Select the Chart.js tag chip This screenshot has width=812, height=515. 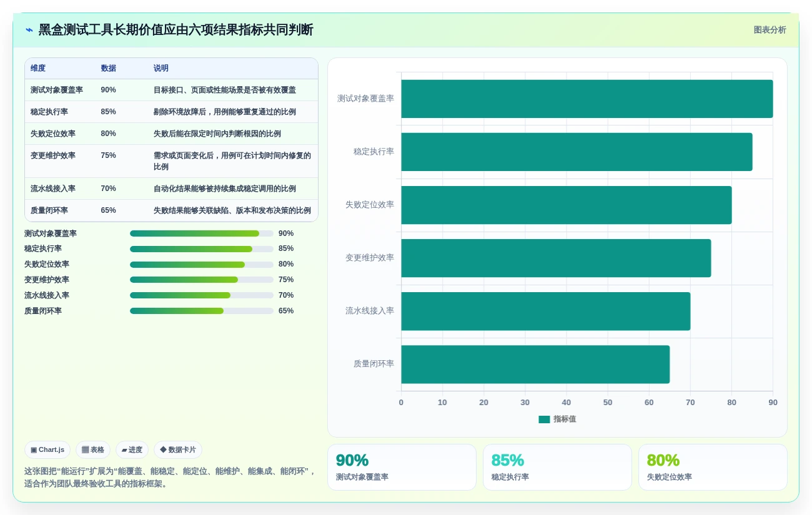click(x=47, y=449)
